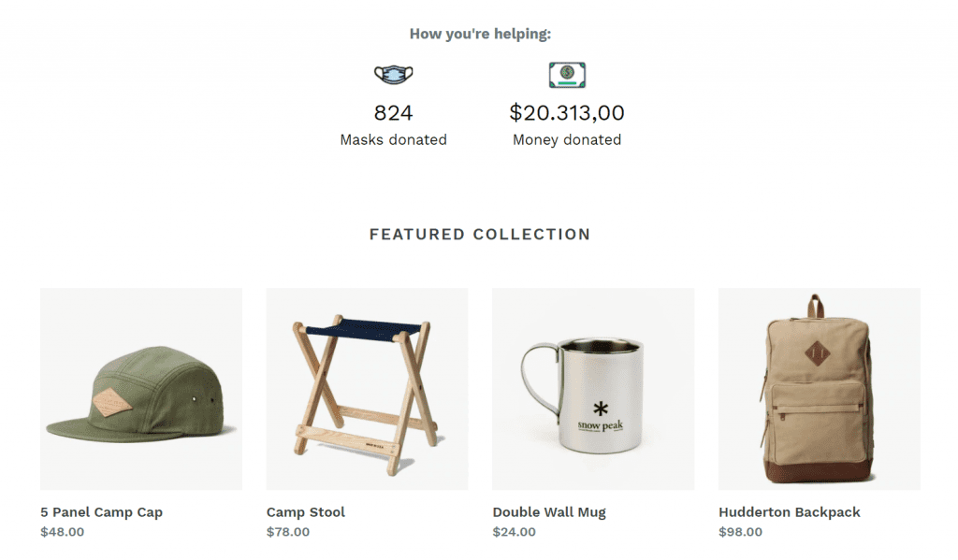
Task: Click the $24.00 price label
Action: click(x=514, y=532)
